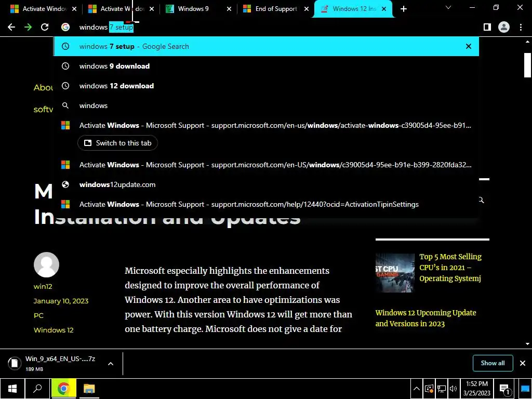Expand the download item options chevron
Image resolution: width=532 pixels, height=399 pixels.
[111, 363]
